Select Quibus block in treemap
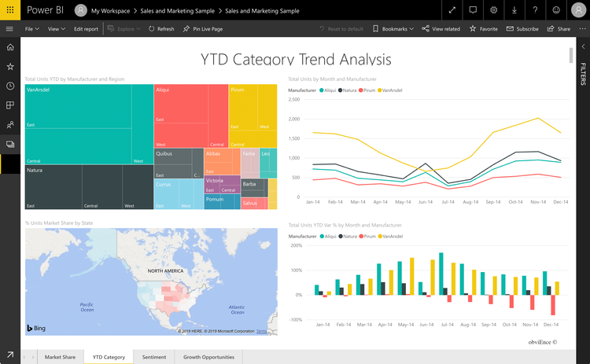Viewport: 590px width, 364px height. [x=179, y=164]
